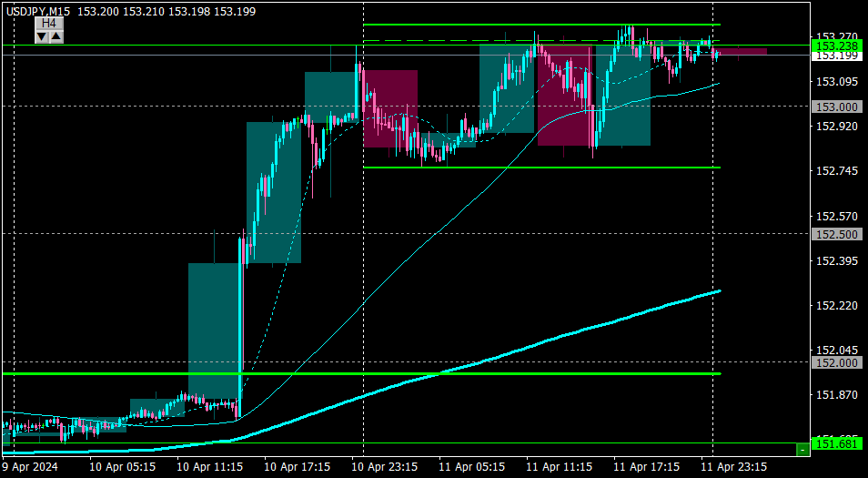
Task: Click the H4 timeframe button
Action: point(49,24)
